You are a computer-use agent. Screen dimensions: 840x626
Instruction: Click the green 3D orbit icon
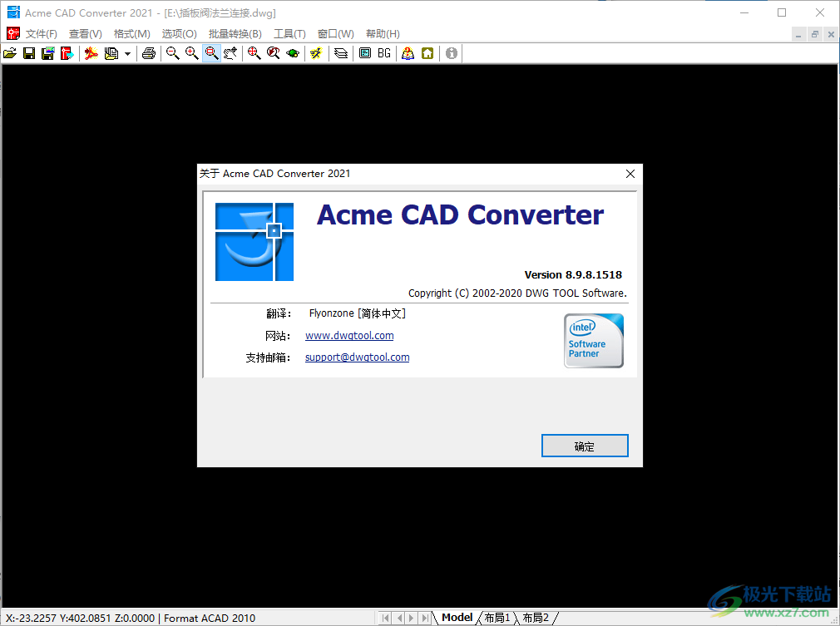pyautogui.click(x=293, y=53)
